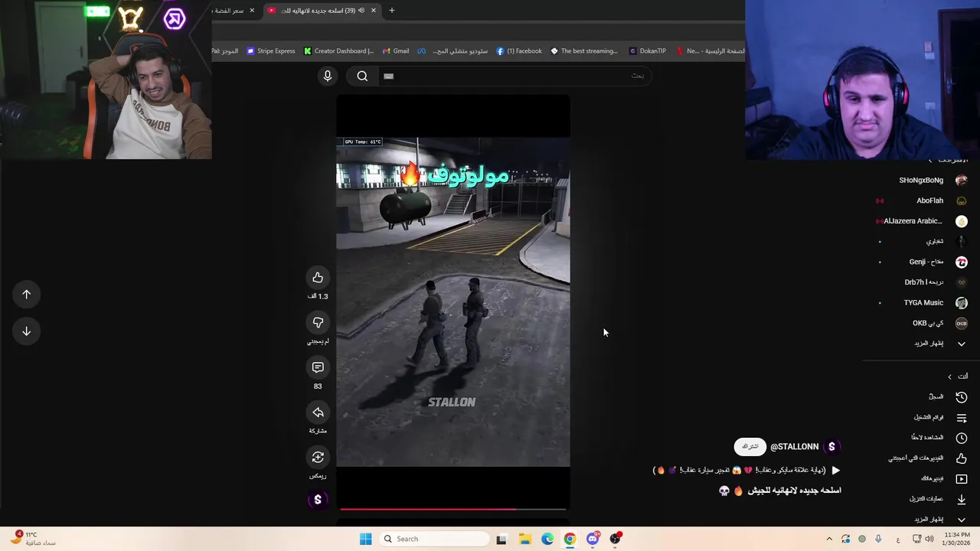980x551 pixels.
Task: Click the search magnifier button
Action: (362, 76)
